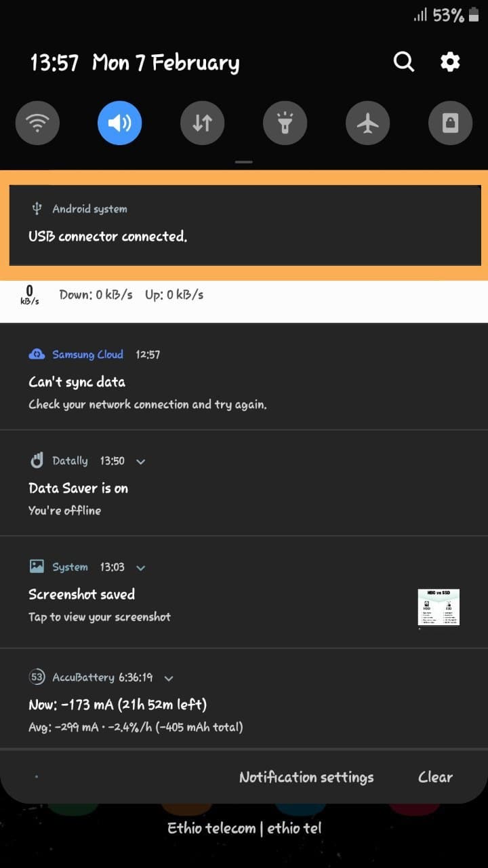Tap the quick panel expand handle
The width and height of the screenshot is (488, 868).
click(x=244, y=162)
